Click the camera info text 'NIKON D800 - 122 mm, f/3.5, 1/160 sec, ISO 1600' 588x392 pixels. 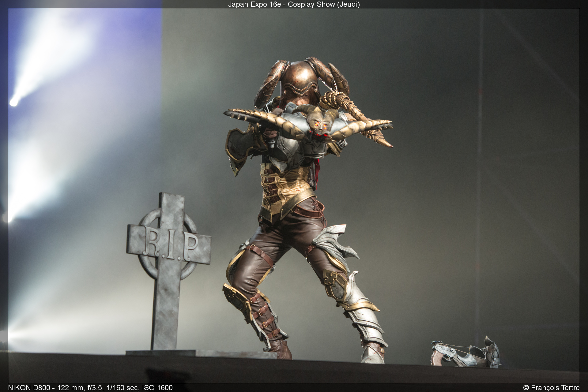[90, 388]
